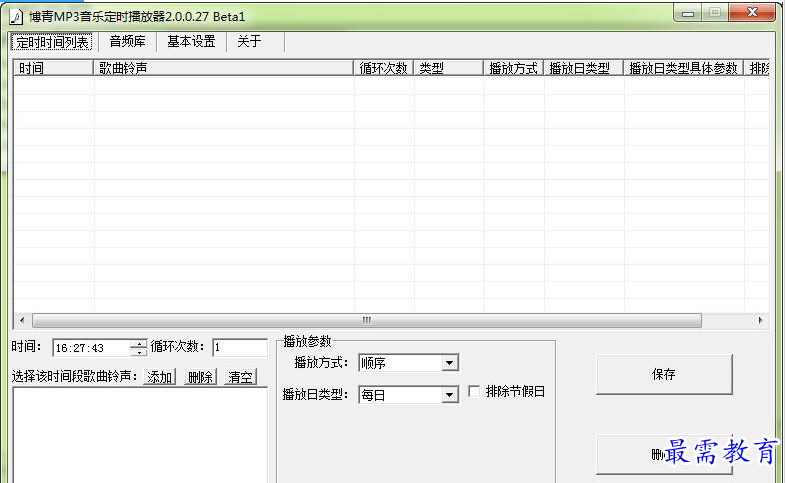Screen dimensions: 786x483
Task: Click the 播放方式 column header
Action: coord(514,68)
